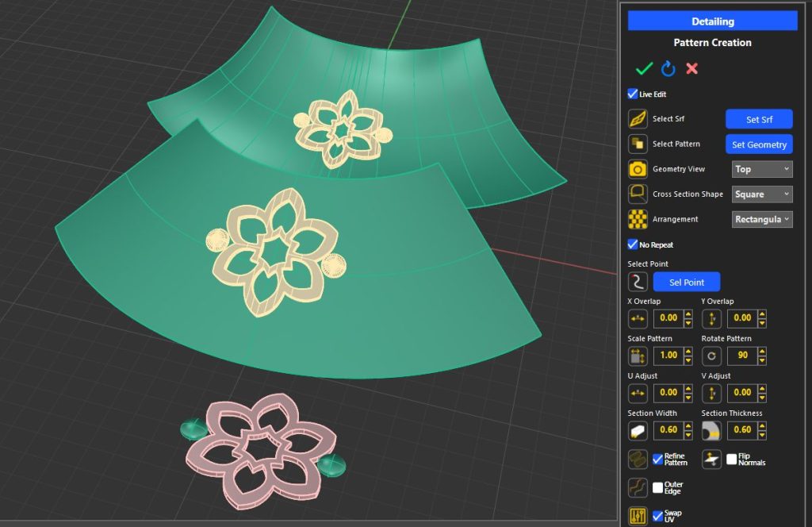This screenshot has width=812, height=527.
Task: Uncheck the No Repeat option
Action: pos(633,244)
